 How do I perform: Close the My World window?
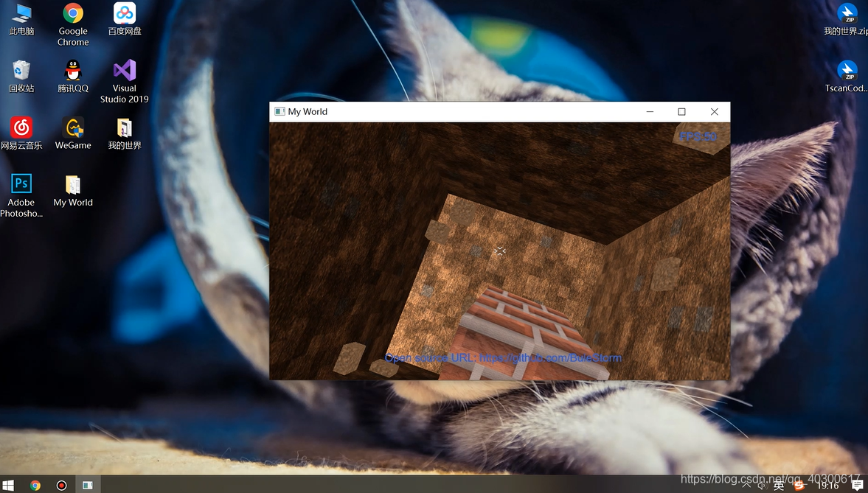714,112
